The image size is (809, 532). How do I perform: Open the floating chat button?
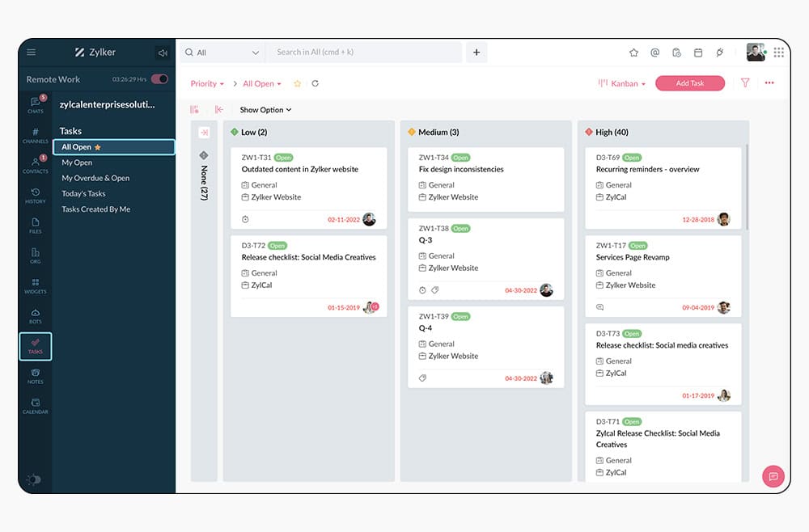773,476
